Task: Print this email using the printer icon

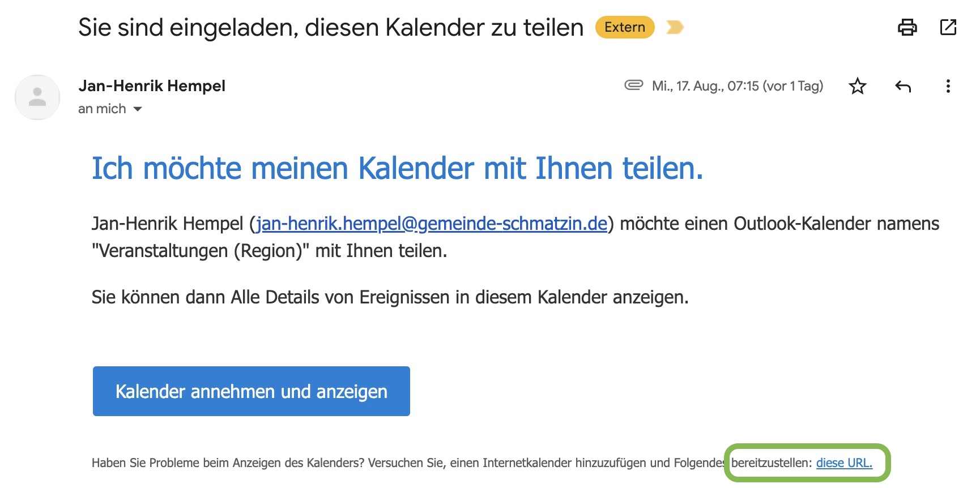Action: pyautogui.click(x=907, y=27)
